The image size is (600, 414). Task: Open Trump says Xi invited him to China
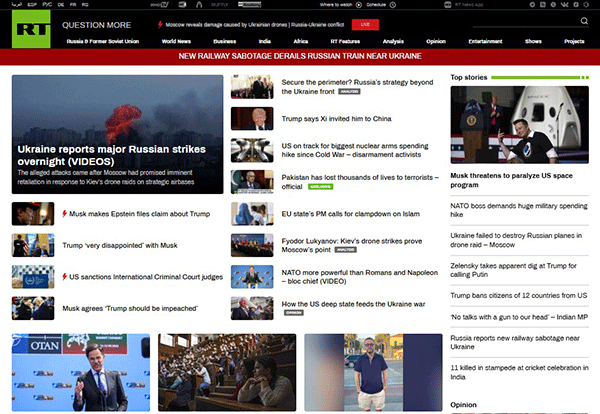tap(336, 119)
